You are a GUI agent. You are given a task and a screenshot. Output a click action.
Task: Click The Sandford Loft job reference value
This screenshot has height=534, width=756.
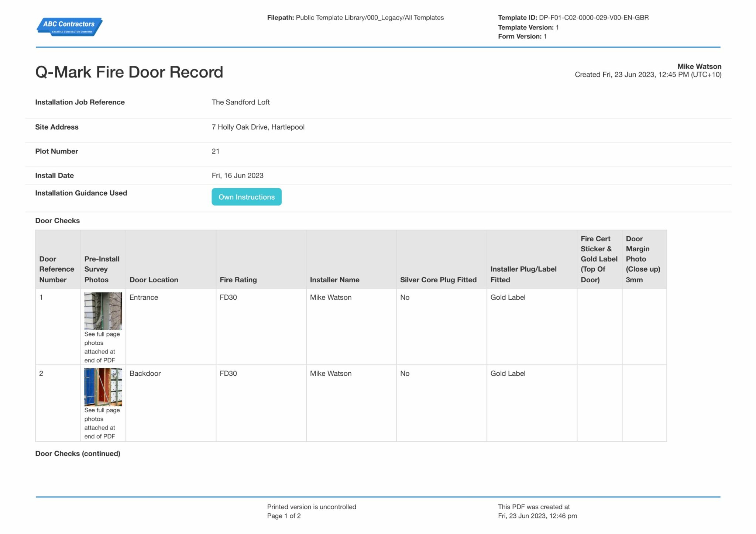click(x=241, y=102)
